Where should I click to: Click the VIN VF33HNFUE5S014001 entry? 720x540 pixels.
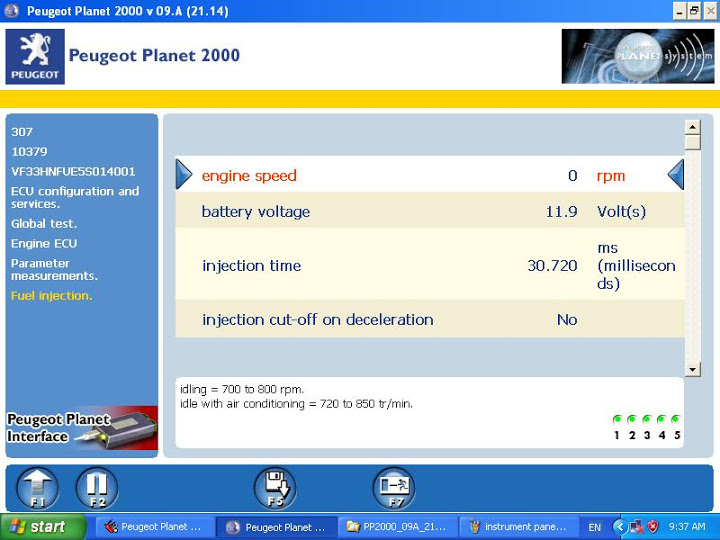73,172
